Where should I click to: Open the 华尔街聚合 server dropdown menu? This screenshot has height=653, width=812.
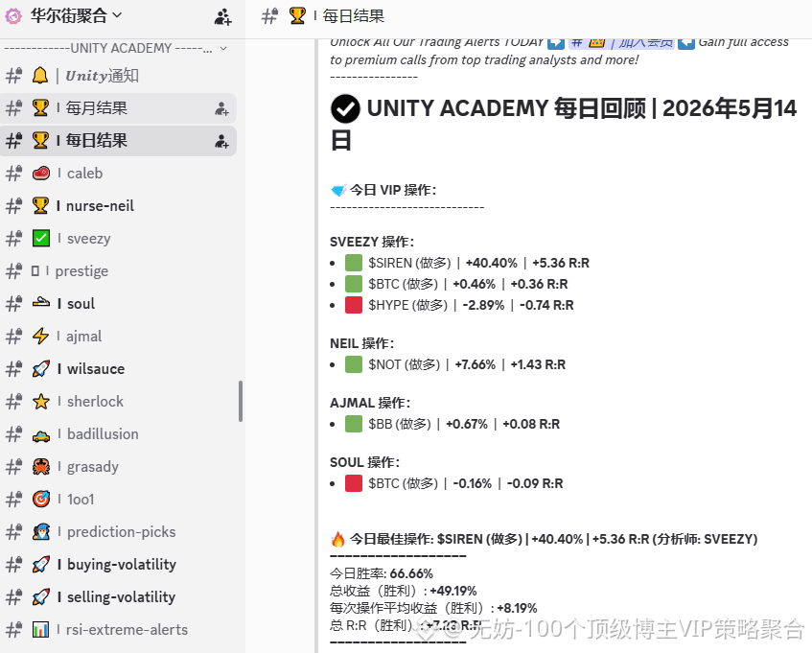[x=75, y=16]
